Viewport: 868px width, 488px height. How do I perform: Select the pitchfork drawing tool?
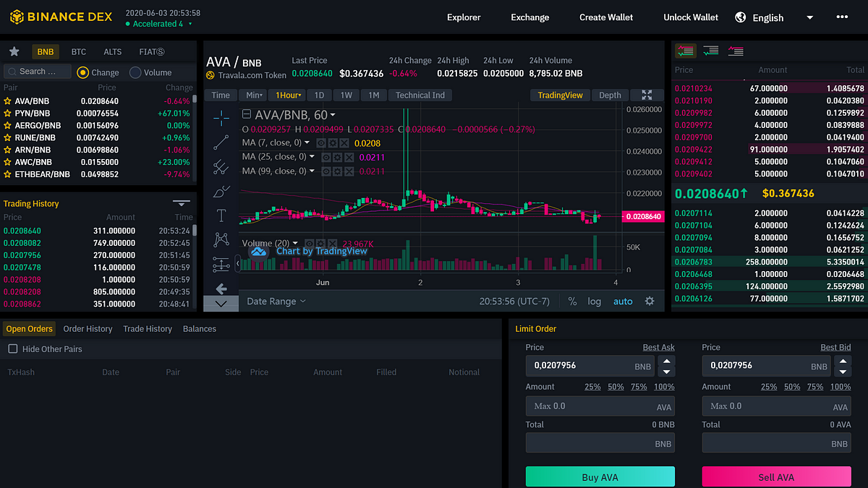point(221,167)
